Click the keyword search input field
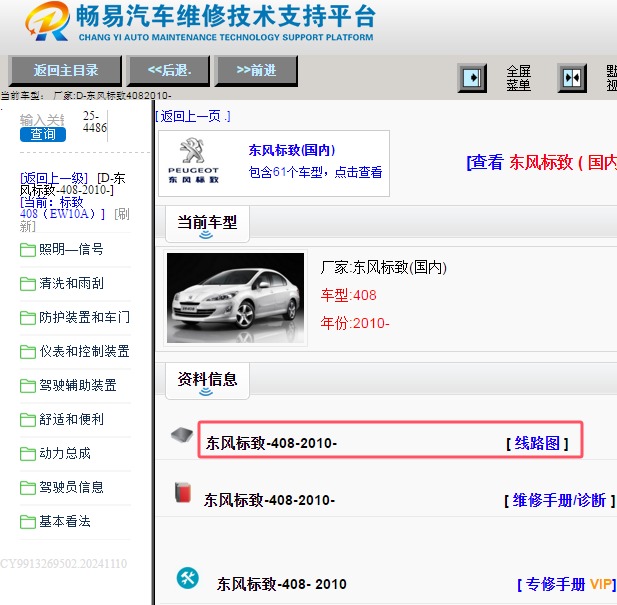Viewport: 617px width, 605px height. (x=42, y=120)
